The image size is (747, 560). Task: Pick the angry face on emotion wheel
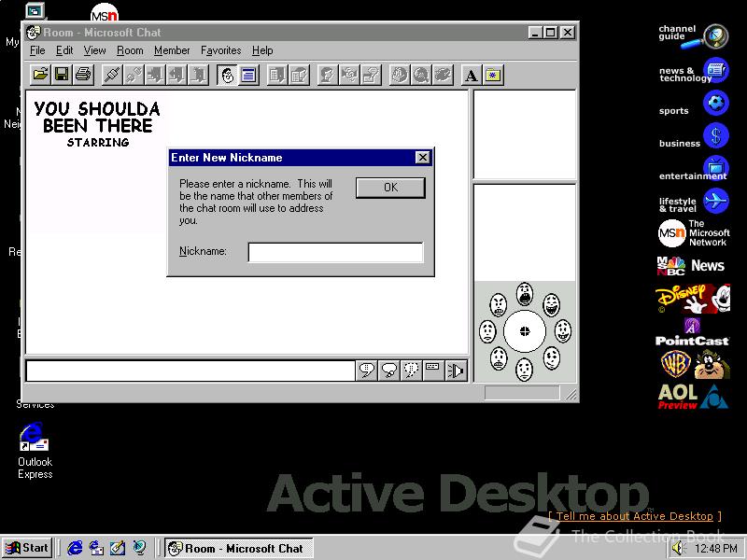(x=499, y=305)
